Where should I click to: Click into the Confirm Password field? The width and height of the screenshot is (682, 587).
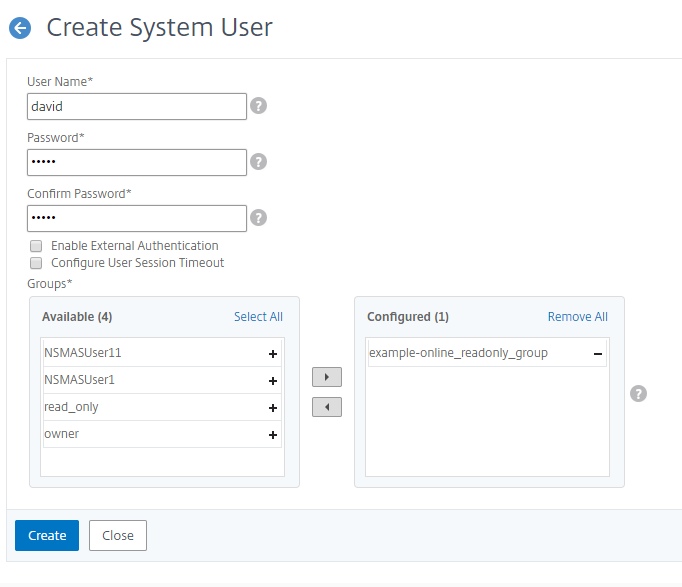(x=137, y=218)
